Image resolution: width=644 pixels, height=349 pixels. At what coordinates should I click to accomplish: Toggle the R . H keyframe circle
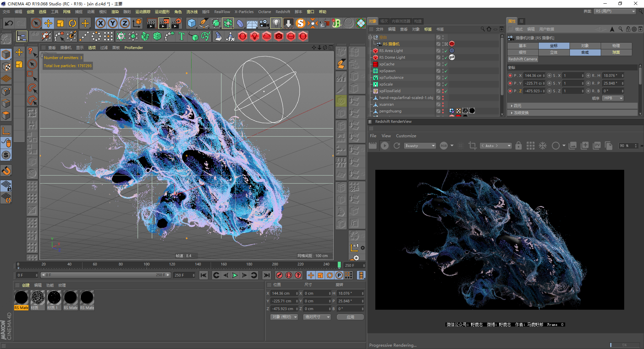click(588, 76)
